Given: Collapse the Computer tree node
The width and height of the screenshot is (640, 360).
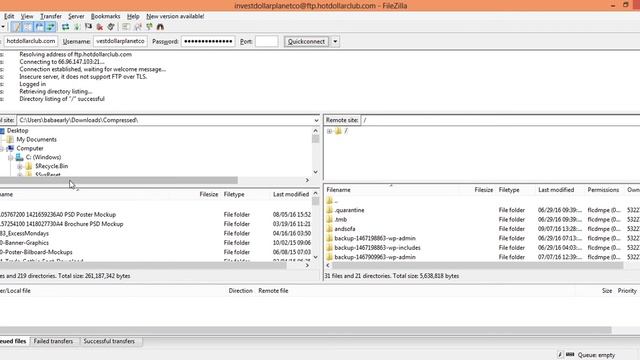Looking at the screenshot, I should (x=2, y=149).
